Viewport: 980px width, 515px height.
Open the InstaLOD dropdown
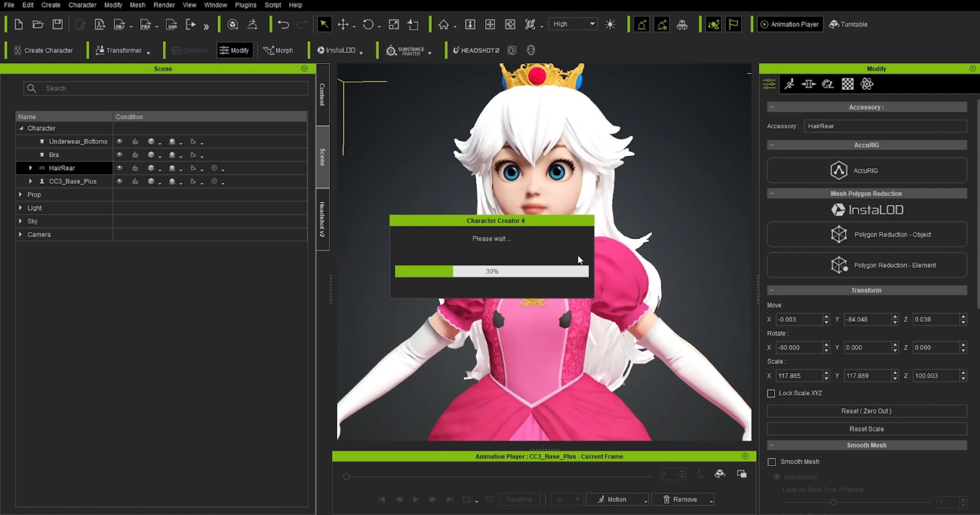pyautogui.click(x=361, y=53)
